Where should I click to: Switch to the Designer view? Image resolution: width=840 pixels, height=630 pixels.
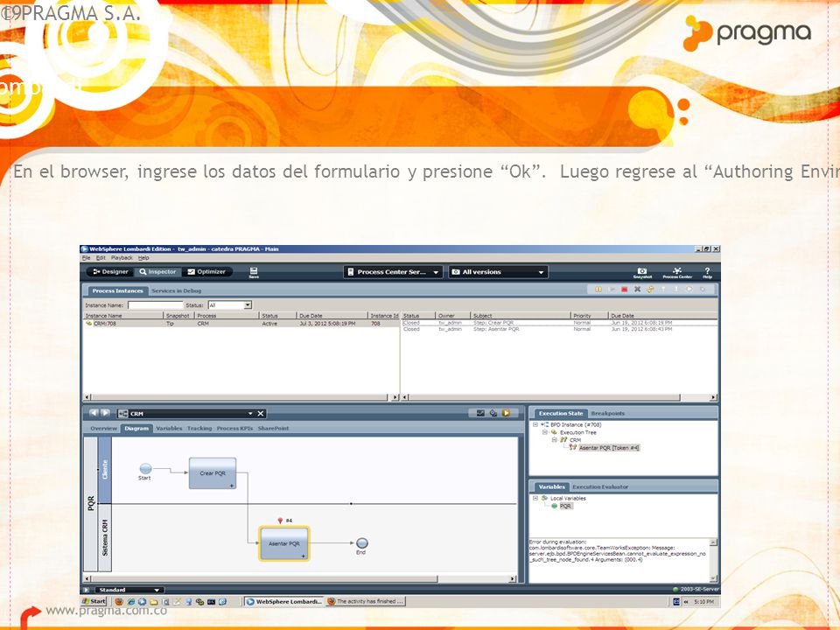click(x=110, y=272)
